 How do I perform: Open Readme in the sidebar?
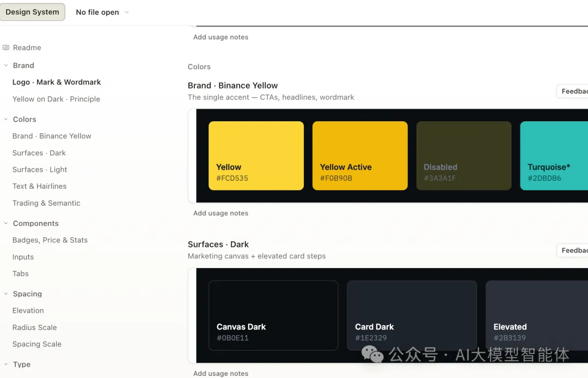click(x=27, y=47)
